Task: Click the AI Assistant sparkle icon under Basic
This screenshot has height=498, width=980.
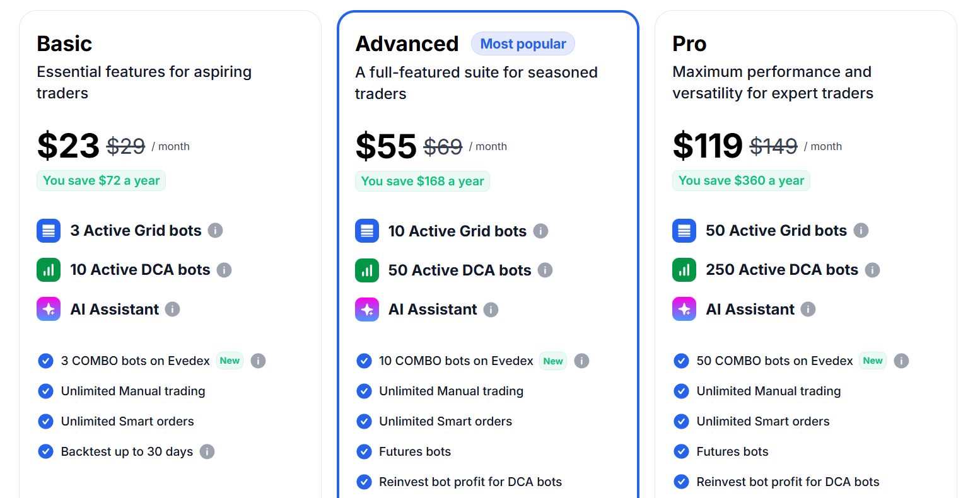Action: (49, 309)
